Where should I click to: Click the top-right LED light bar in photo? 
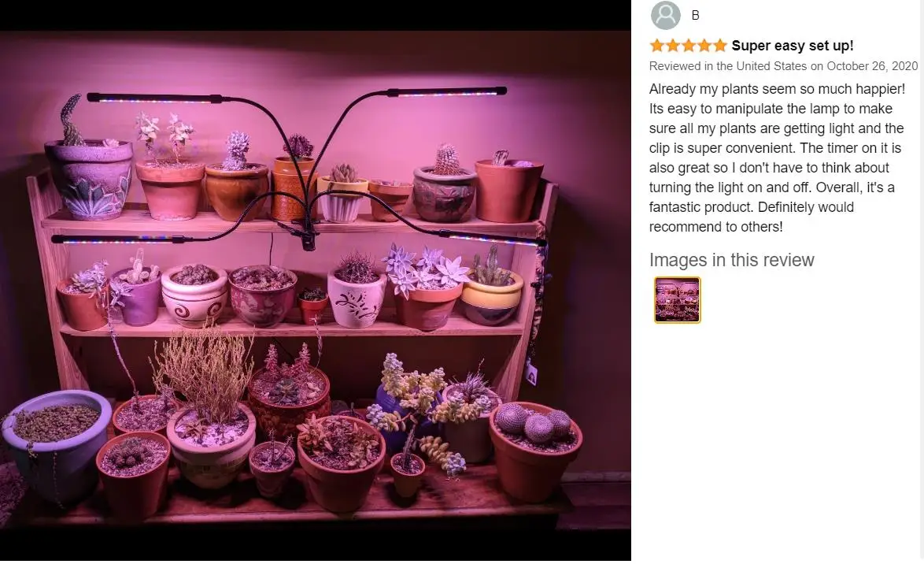pyautogui.click(x=447, y=92)
